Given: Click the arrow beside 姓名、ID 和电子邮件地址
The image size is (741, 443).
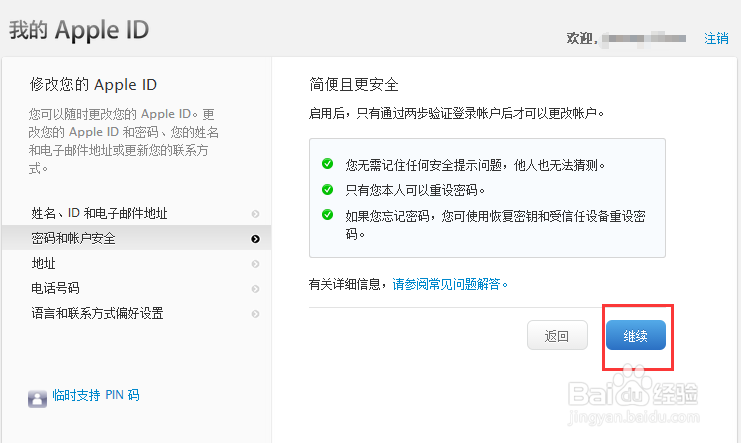Looking at the screenshot, I should 255,214.
